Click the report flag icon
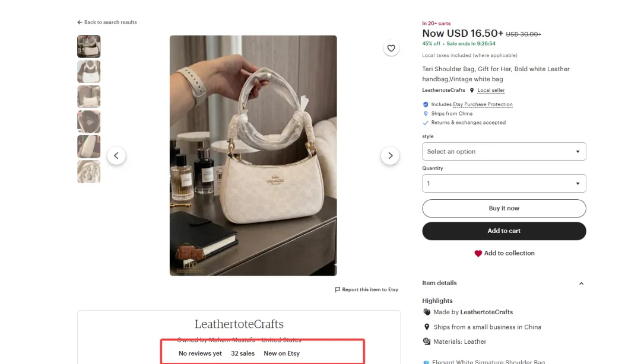641x364 pixels. pos(338,290)
